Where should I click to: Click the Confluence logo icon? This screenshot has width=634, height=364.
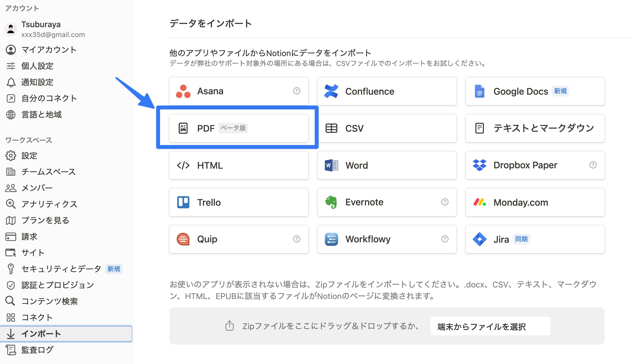tap(331, 91)
